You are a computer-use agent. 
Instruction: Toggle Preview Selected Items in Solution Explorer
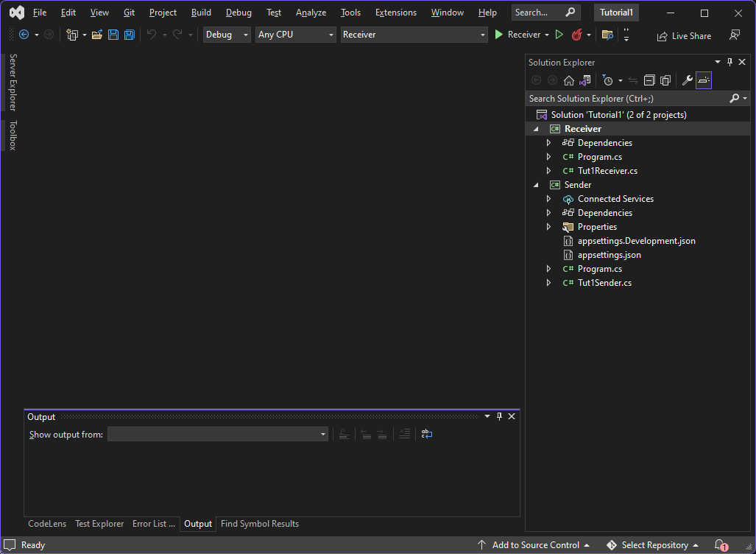tap(704, 80)
